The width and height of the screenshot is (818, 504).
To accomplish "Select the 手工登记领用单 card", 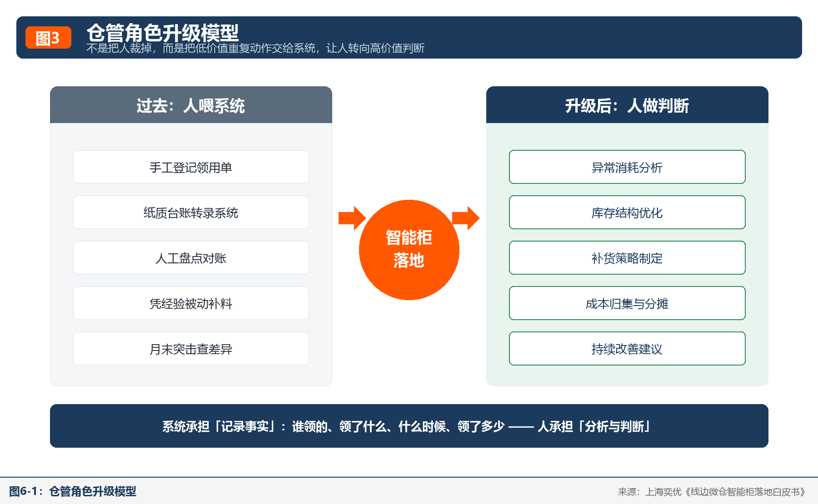I will tap(191, 167).
